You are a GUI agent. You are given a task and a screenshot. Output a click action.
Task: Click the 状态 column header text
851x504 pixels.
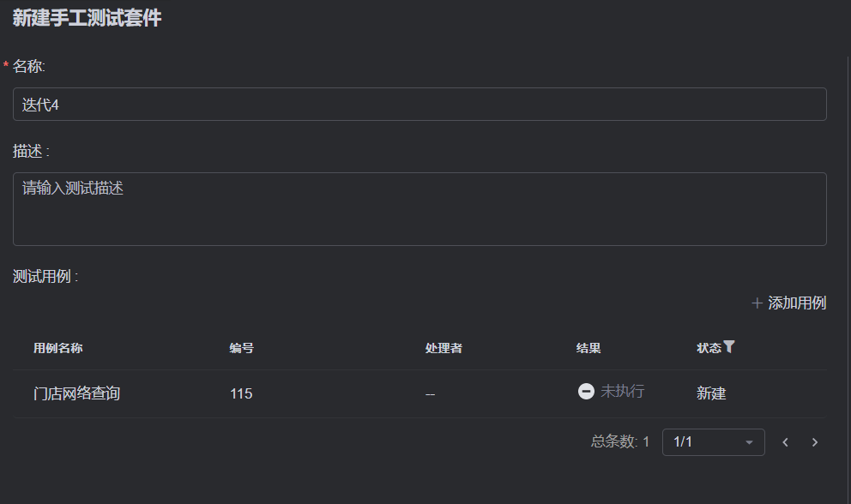(x=709, y=348)
